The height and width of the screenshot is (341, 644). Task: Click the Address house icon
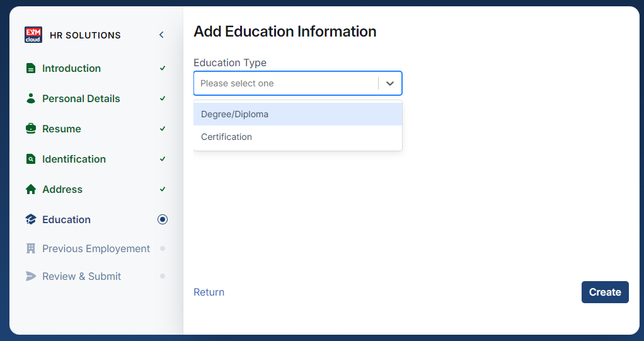[x=31, y=189]
